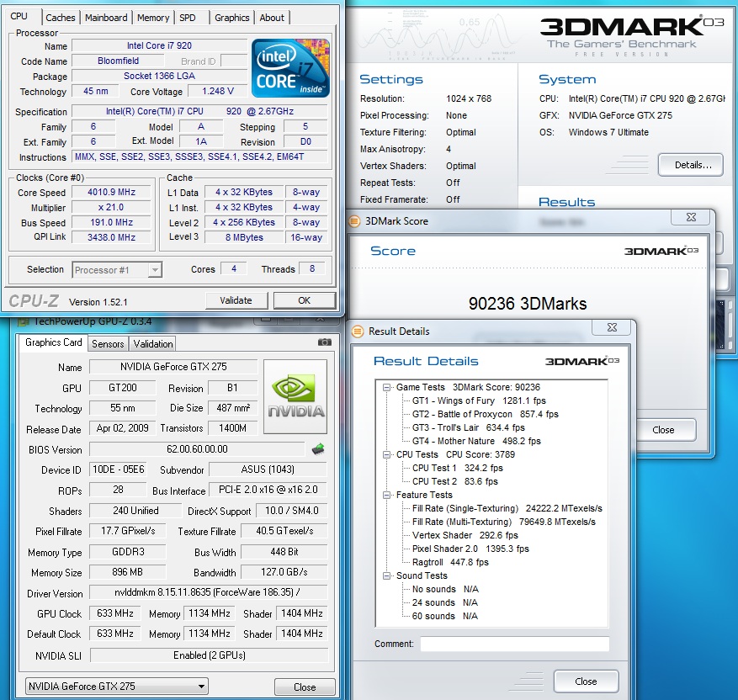
Task: Click the GPU-Z BIOS Version field 62.00.60.00.00
Action: (x=197, y=449)
